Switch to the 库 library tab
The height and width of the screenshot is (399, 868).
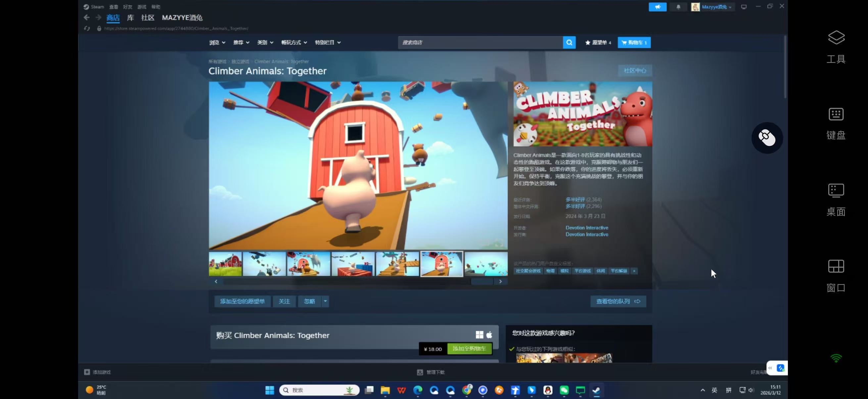(130, 18)
